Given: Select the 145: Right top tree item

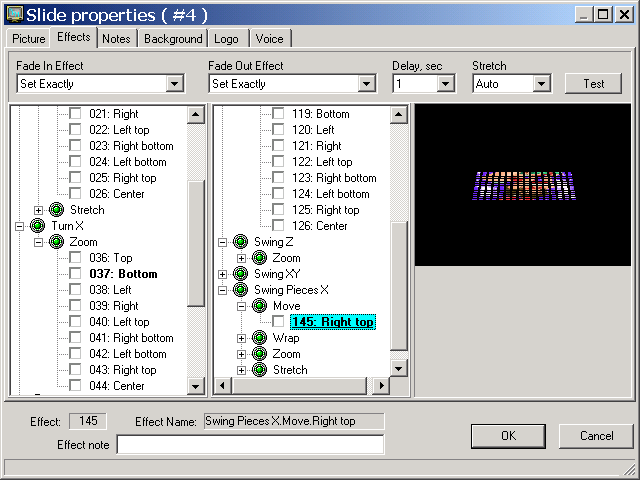Looking at the screenshot, I should coord(333,322).
